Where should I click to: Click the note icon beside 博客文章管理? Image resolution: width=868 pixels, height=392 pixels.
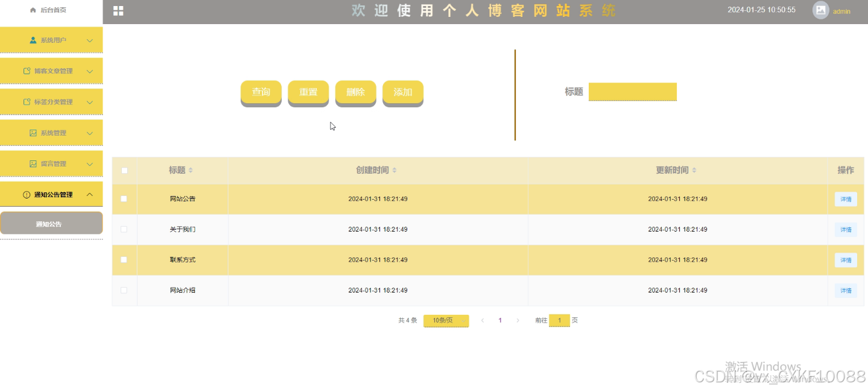pyautogui.click(x=27, y=71)
